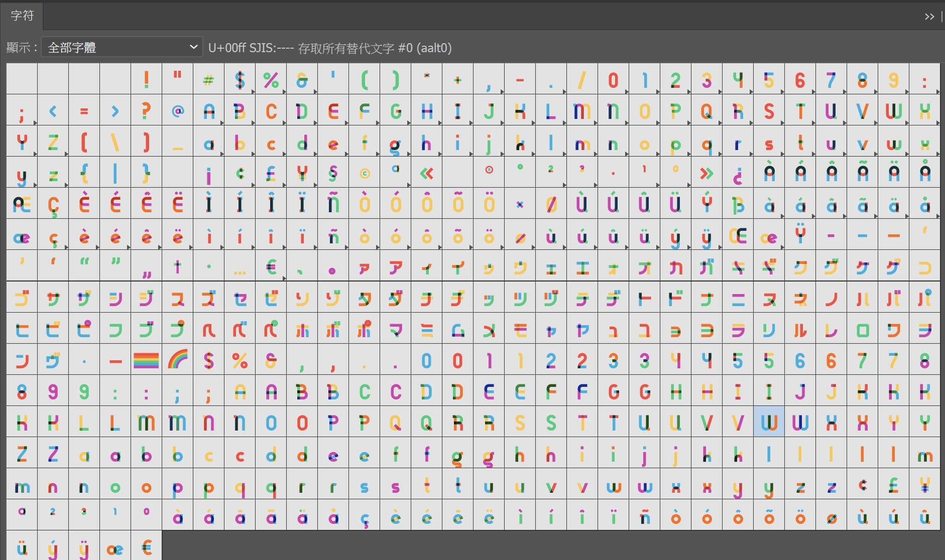Pick the rainbow flag glyph
Viewport: 945px width, 560px height.
click(x=147, y=360)
